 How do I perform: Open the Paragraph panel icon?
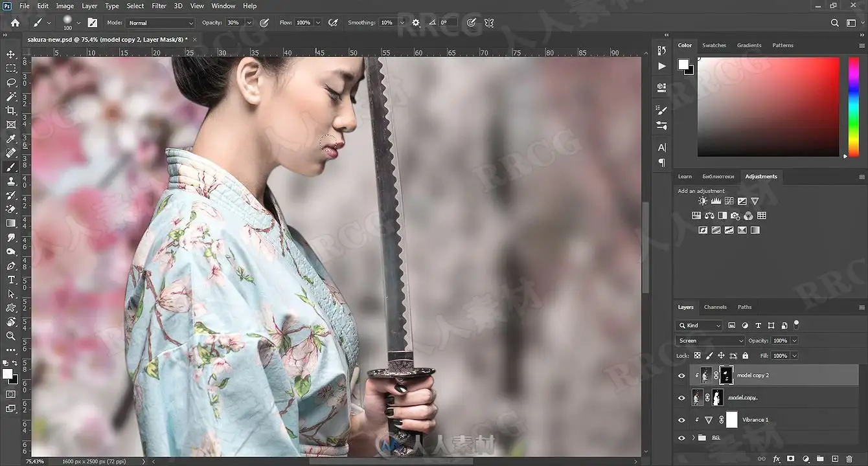(x=661, y=162)
